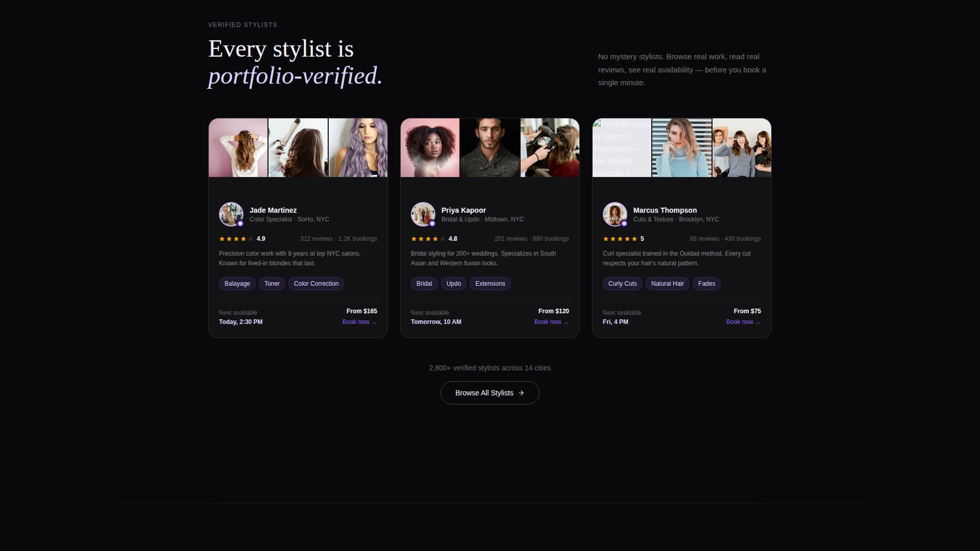The image size is (980, 551).
Task: Click 'Fri, 4 PM' availability
Action: [x=616, y=322]
